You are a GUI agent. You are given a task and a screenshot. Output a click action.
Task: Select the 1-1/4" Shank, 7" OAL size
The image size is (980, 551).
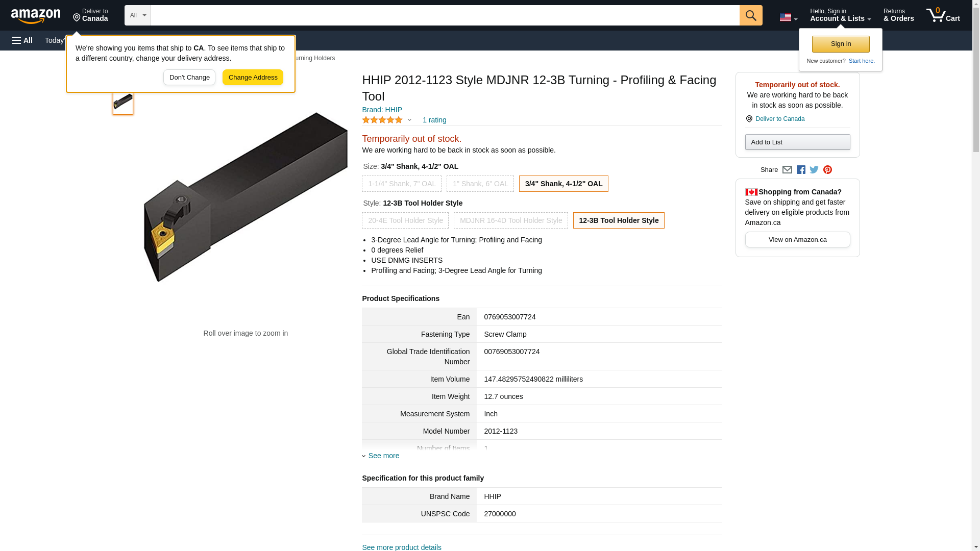[402, 184]
